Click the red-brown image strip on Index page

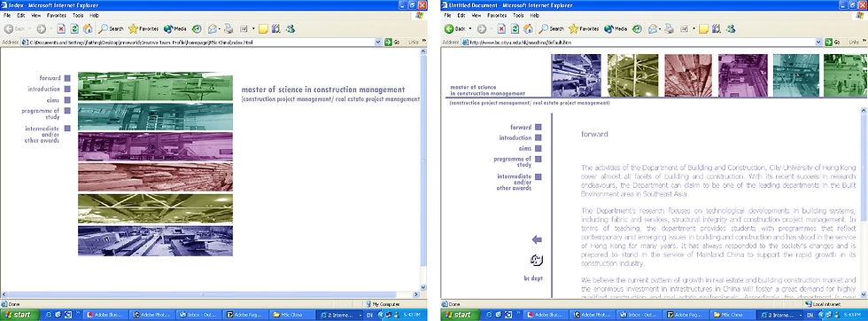tap(155, 176)
